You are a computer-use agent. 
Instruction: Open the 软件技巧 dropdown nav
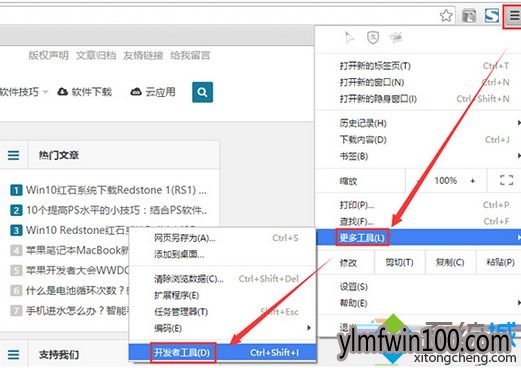point(23,92)
